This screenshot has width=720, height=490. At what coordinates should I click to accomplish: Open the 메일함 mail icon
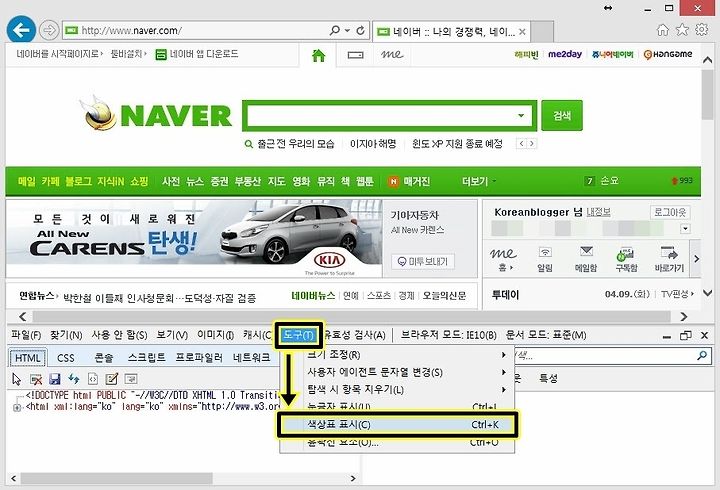586,259
